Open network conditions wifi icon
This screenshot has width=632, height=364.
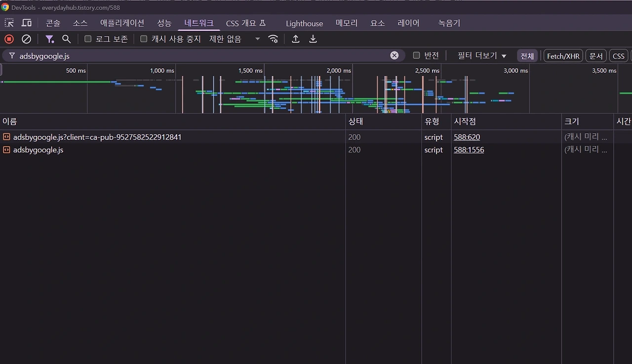tap(273, 39)
